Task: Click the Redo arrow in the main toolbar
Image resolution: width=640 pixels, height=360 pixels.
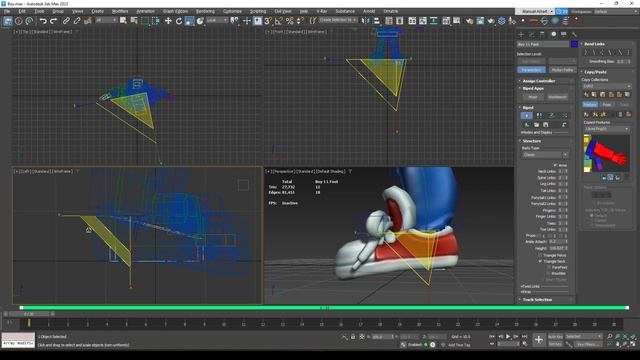Action: pyautogui.click(x=53, y=21)
